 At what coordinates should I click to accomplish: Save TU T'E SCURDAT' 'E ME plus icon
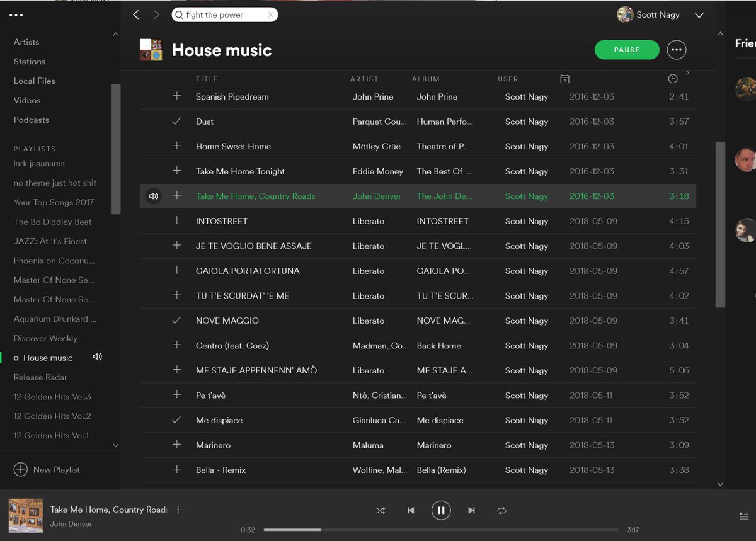pyautogui.click(x=176, y=296)
